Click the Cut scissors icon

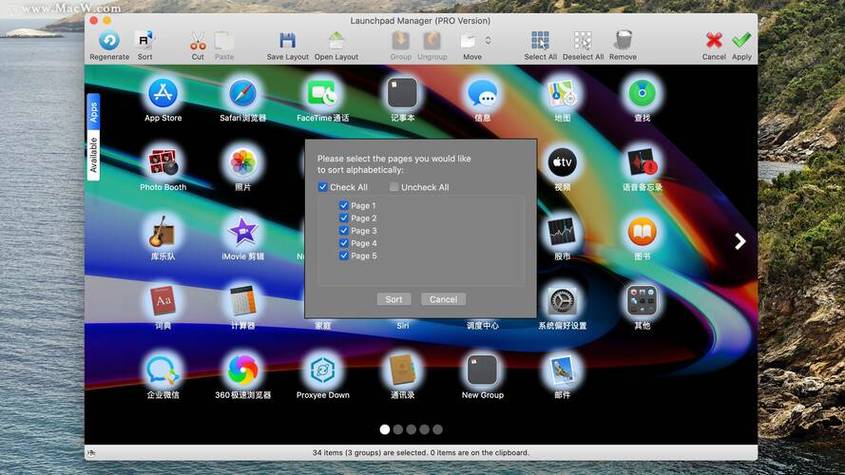(x=198, y=42)
